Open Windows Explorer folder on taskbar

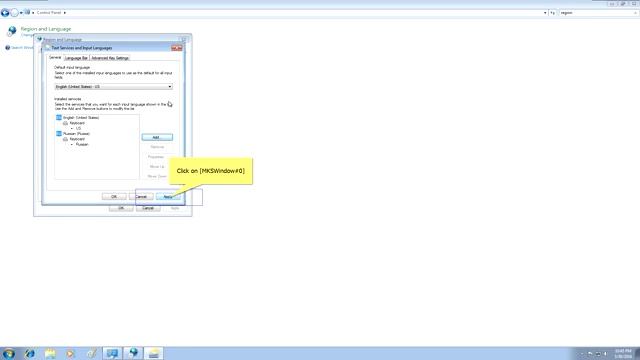[x=50, y=353]
